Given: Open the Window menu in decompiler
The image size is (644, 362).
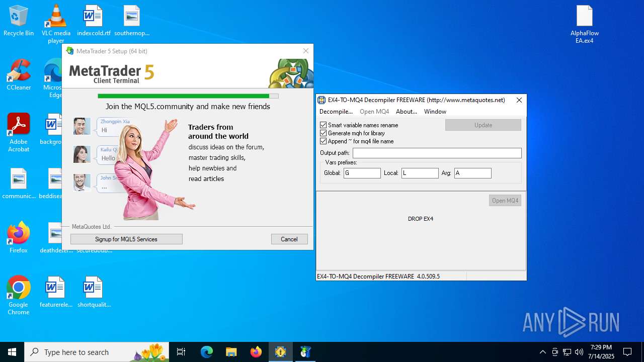Looking at the screenshot, I should [435, 112].
